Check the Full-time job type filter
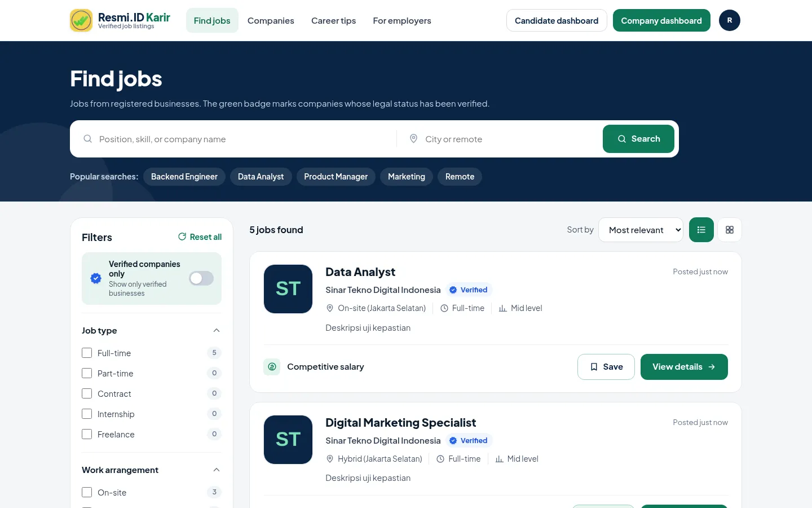 click(87, 353)
